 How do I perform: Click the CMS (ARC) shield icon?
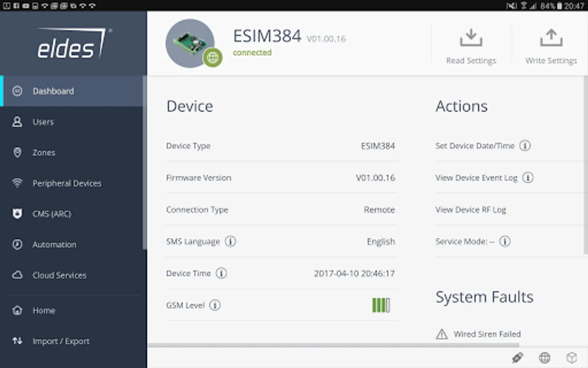click(x=17, y=213)
